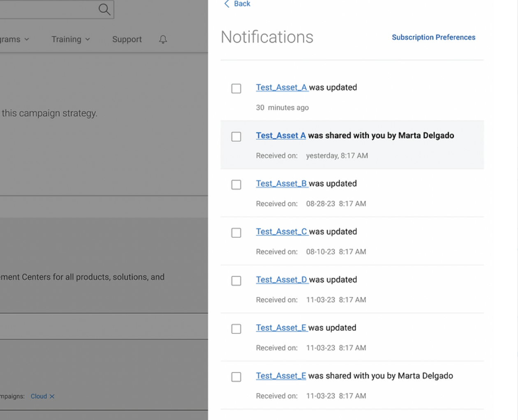Viewport: 518px width, 420px height.
Task: Select checkbox for Test_Asset_B notification
Action: (x=236, y=185)
